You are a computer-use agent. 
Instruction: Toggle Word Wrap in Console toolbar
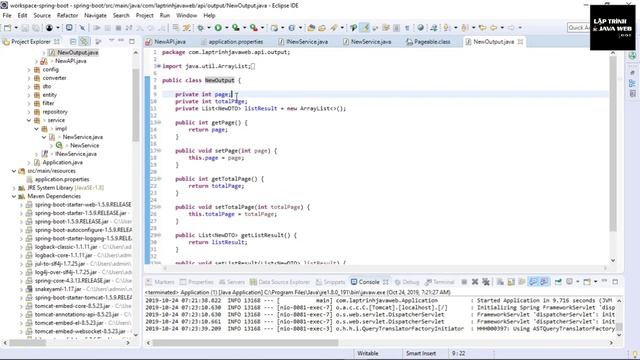pos(522,282)
